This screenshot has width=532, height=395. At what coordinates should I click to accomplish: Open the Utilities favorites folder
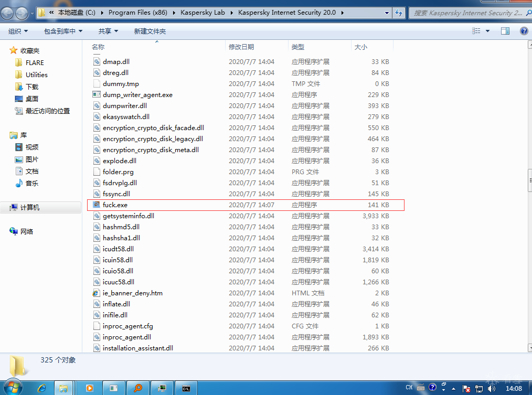click(36, 74)
